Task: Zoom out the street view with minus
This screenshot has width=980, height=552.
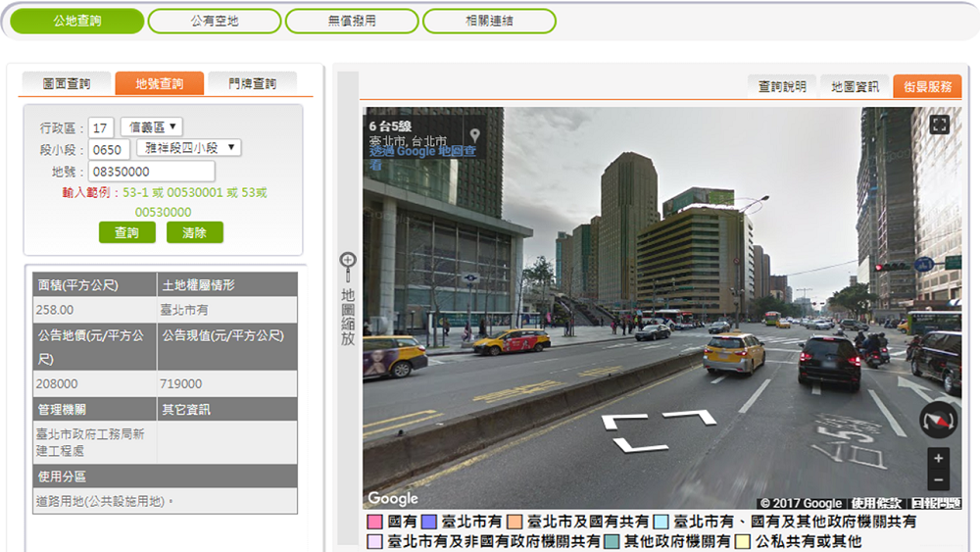Action: (938, 480)
